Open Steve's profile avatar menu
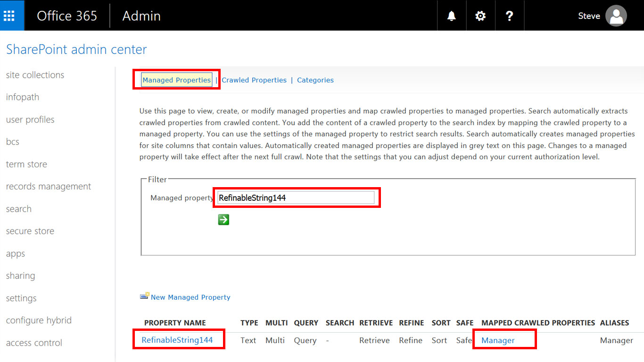 (x=616, y=16)
